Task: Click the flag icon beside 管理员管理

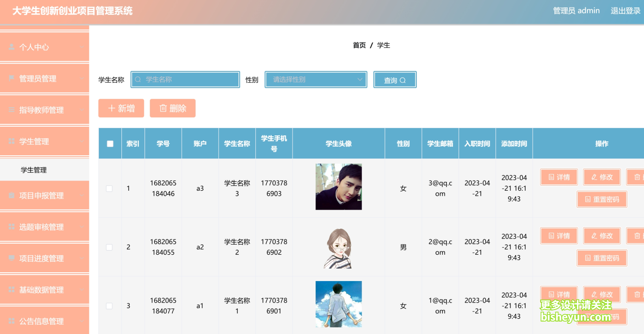Action: (11, 78)
